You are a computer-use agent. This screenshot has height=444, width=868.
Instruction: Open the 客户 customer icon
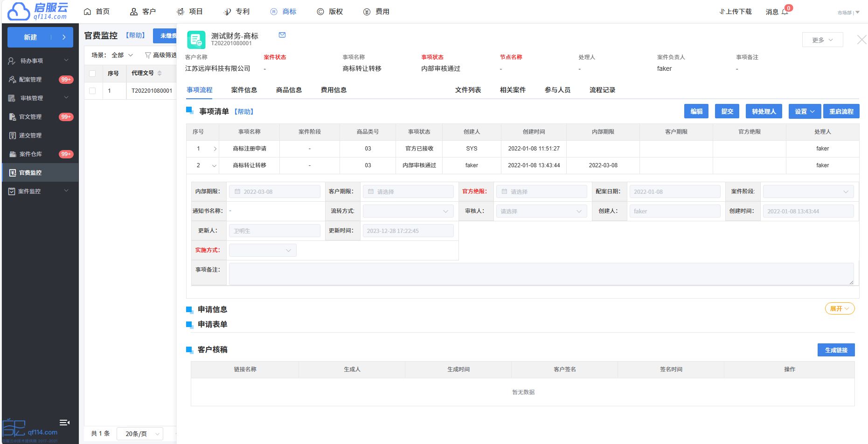click(x=134, y=12)
